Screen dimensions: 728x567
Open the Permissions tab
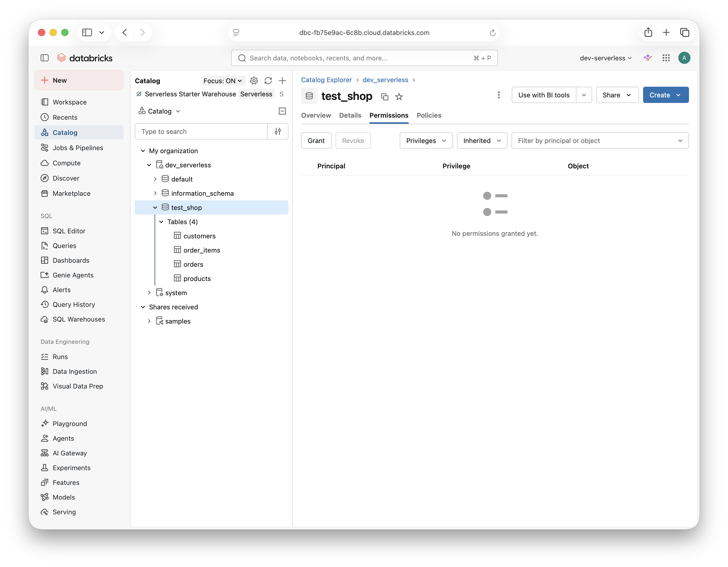[389, 115]
